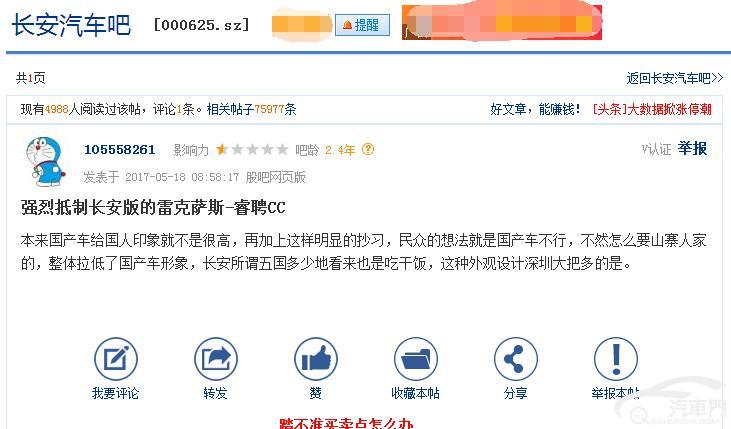Open 相关帖子75977条 related posts link
Screen dimensions: 731x429
pyautogui.click(x=251, y=110)
